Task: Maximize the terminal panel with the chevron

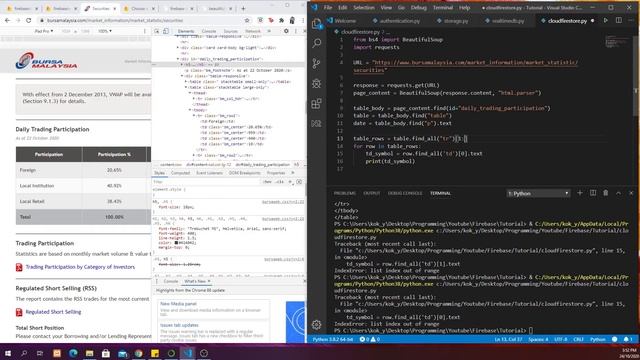Action: pos(618,193)
